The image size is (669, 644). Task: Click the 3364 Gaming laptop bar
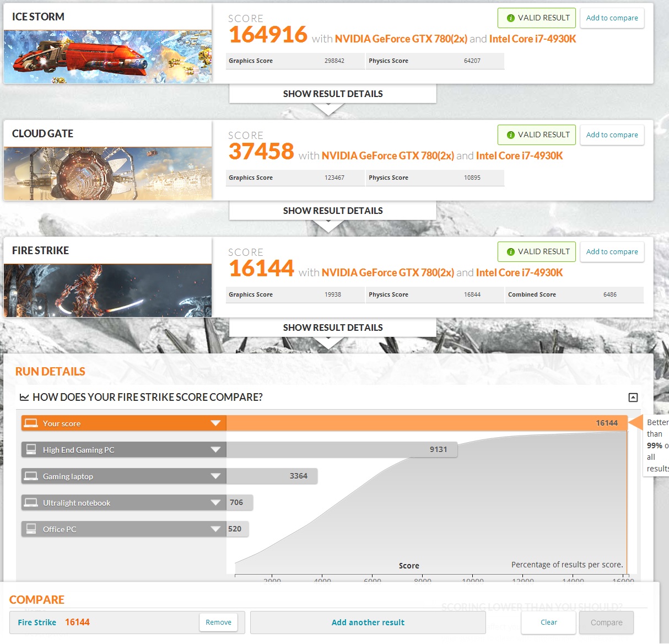coord(272,476)
